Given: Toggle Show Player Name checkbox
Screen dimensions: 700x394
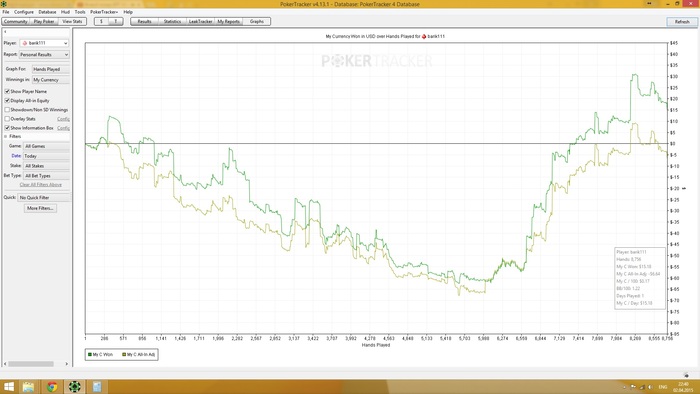Looking at the screenshot, I should [x=7, y=91].
